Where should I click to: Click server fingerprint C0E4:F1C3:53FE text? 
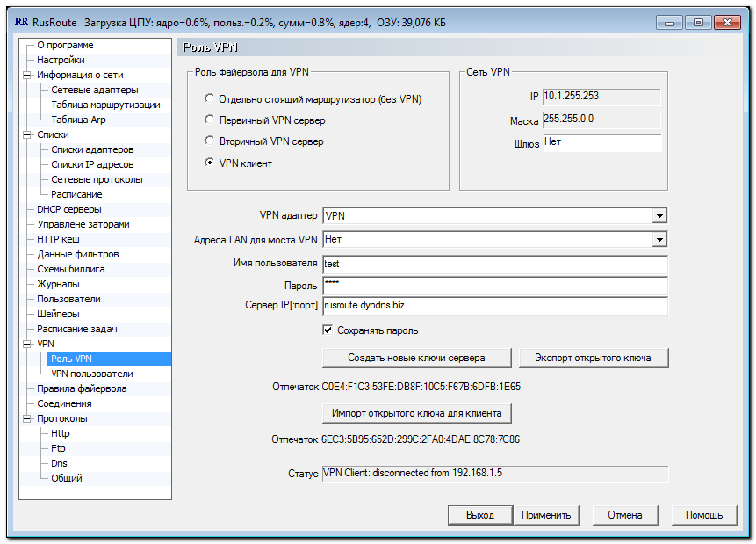(x=421, y=387)
